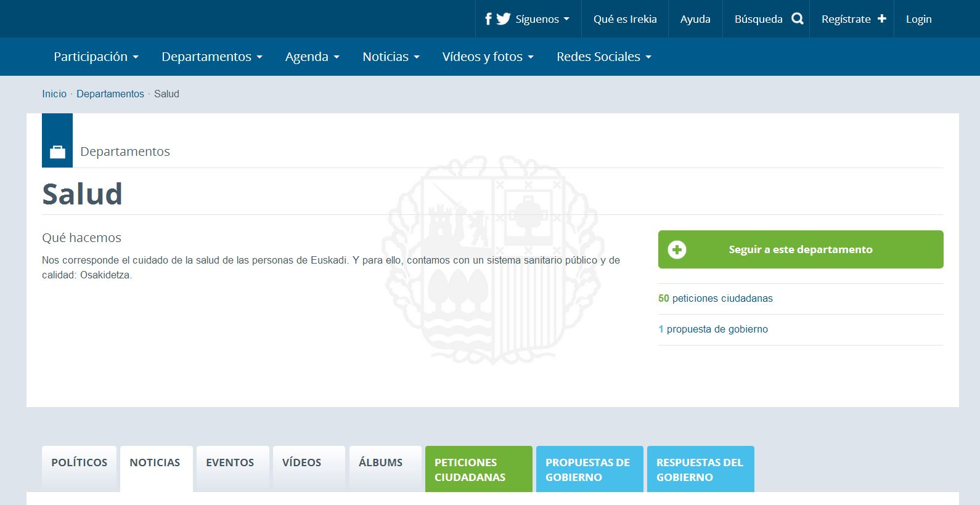Viewport: 980px width, 505px height.
Task: Click the Login link
Action: pyautogui.click(x=918, y=19)
